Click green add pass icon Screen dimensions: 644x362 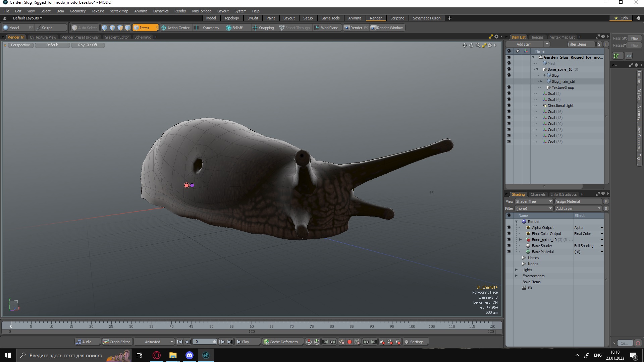[x=616, y=56]
